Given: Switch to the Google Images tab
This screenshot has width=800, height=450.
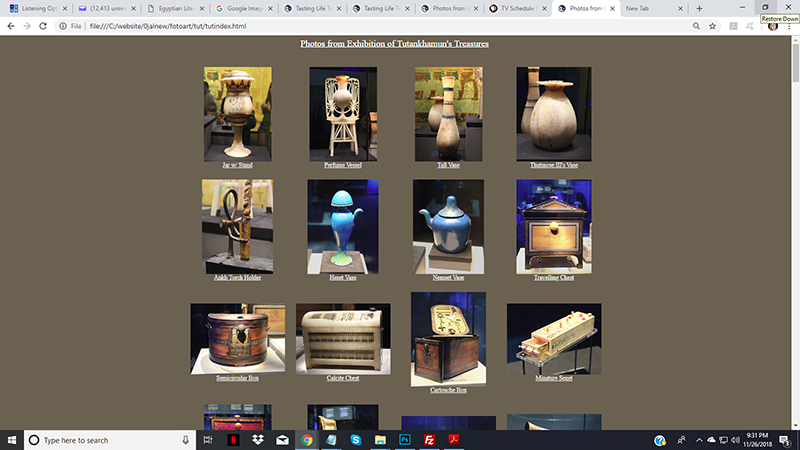Looking at the screenshot, I should tap(243, 8).
